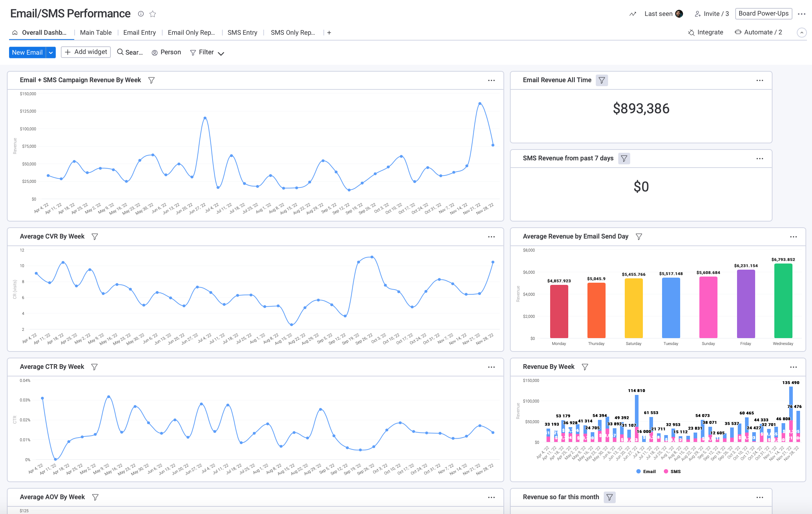Click the star favorite icon beside board title
812x514 pixels.
pyautogui.click(x=152, y=14)
